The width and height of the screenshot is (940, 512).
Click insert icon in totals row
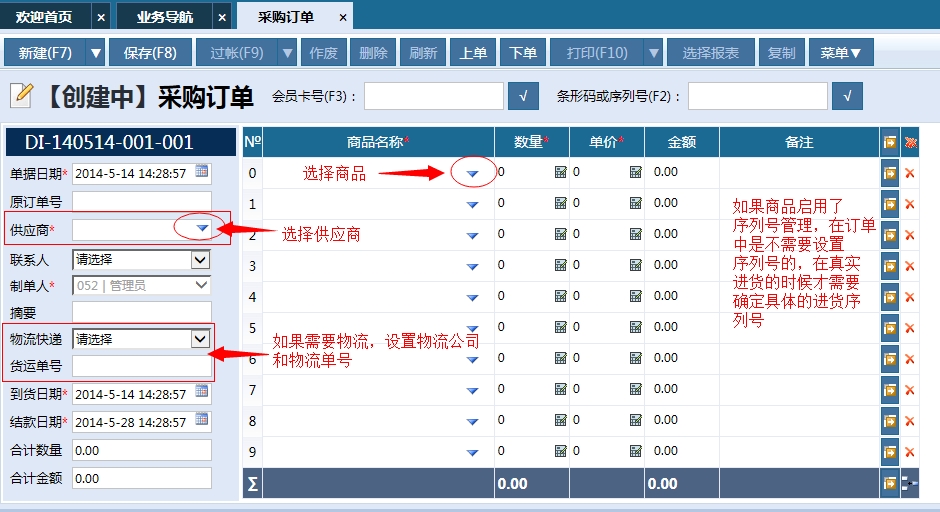tap(890, 483)
